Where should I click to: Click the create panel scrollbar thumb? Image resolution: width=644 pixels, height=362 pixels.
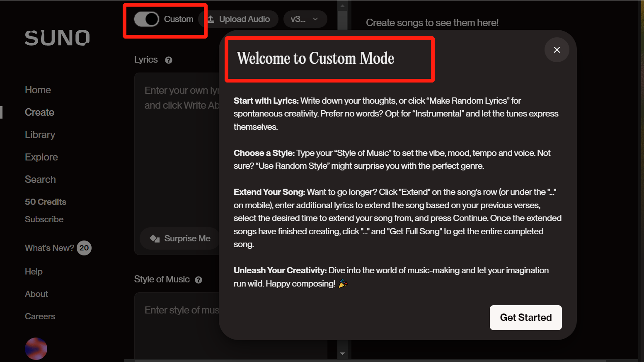342,20
